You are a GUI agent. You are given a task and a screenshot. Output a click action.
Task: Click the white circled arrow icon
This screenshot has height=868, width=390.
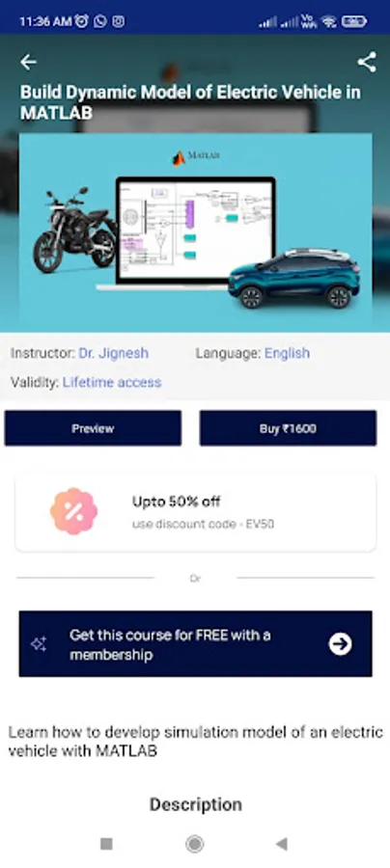point(340,644)
